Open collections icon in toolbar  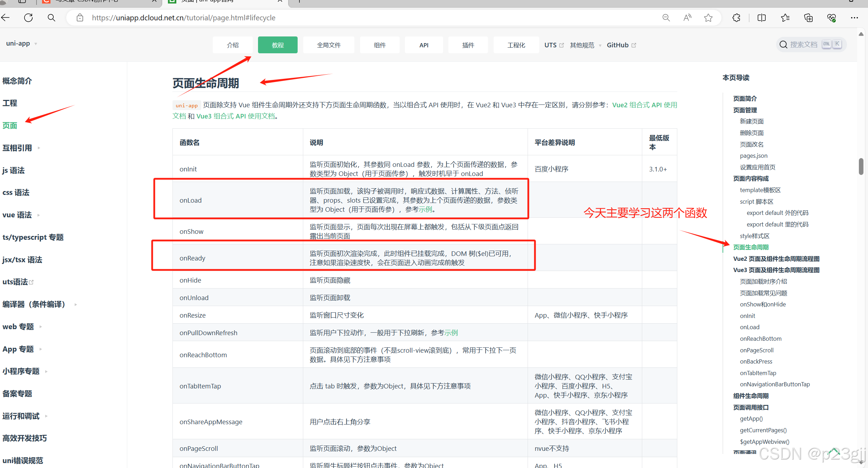tap(808, 18)
